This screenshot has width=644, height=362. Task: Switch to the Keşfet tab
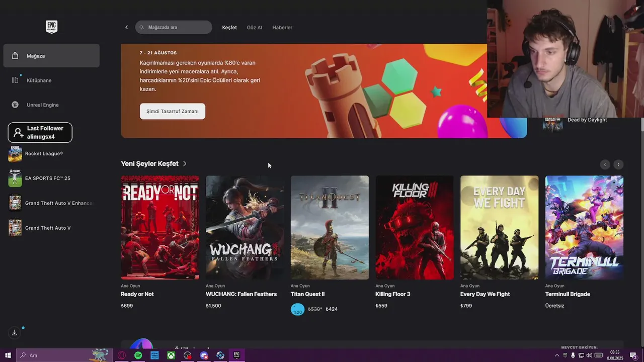pos(229,27)
